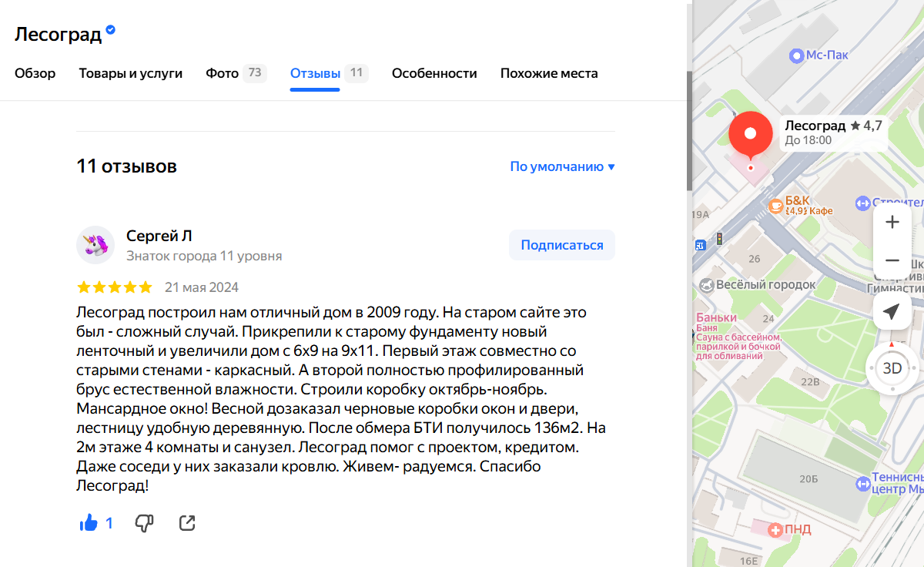Screen dimensions: 924x567
Task: Locate my position on the map
Action: (x=892, y=311)
